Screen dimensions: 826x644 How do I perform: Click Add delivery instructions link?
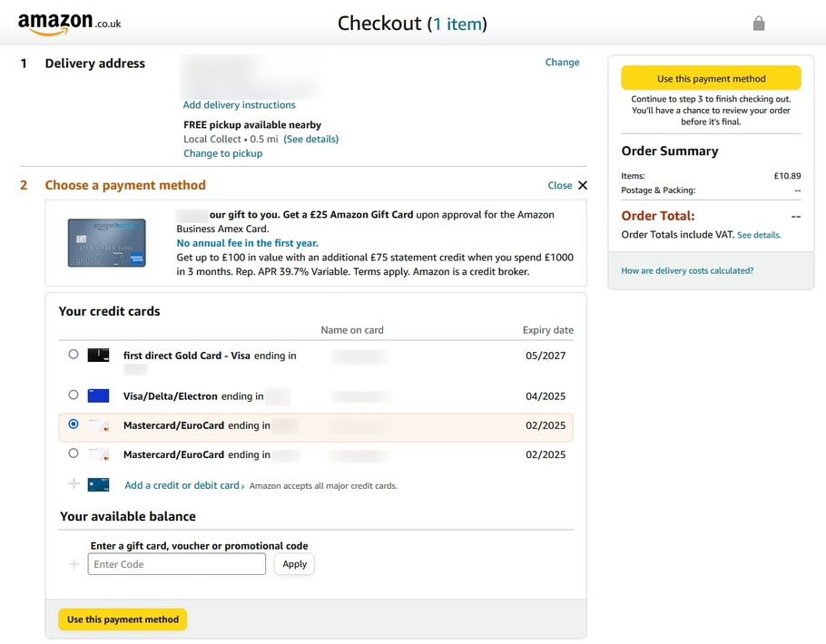[x=238, y=104]
